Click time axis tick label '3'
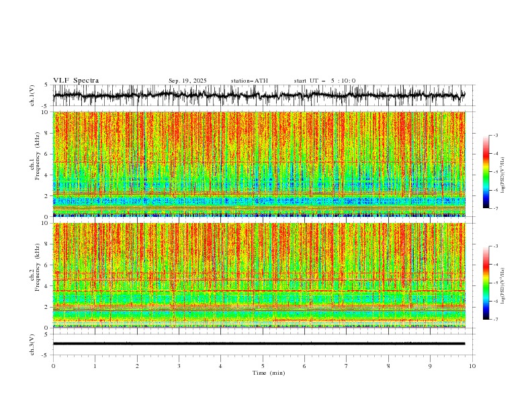Viewport: 532px width, 411px height. pyautogui.click(x=179, y=366)
